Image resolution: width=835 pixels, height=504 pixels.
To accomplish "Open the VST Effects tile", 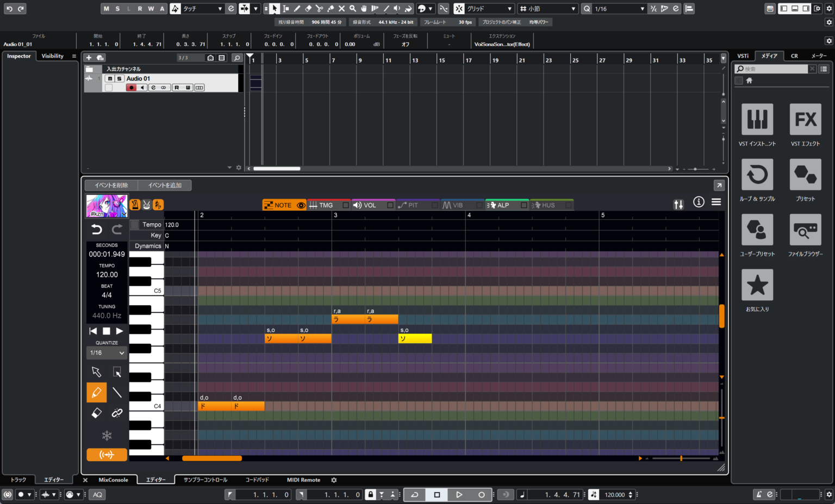I will point(805,119).
